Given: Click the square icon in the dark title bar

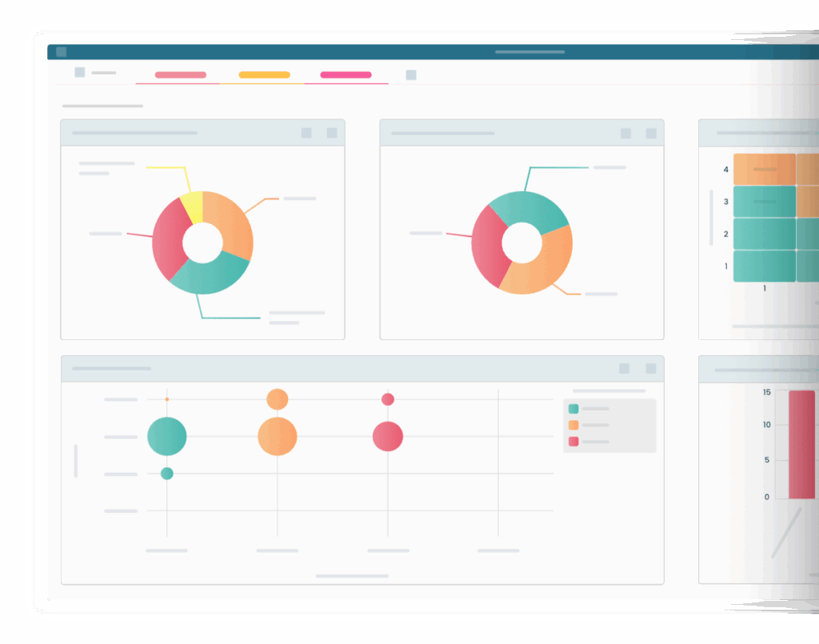Looking at the screenshot, I should (x=62, y=52).
